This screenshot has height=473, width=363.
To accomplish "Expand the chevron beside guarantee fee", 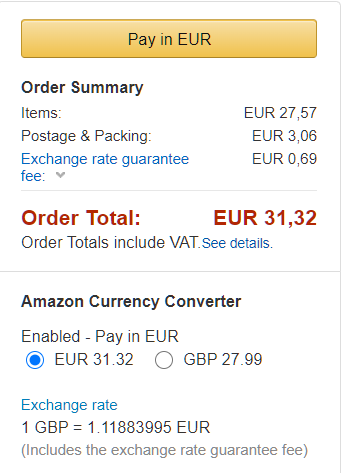I will pos(60,175).
